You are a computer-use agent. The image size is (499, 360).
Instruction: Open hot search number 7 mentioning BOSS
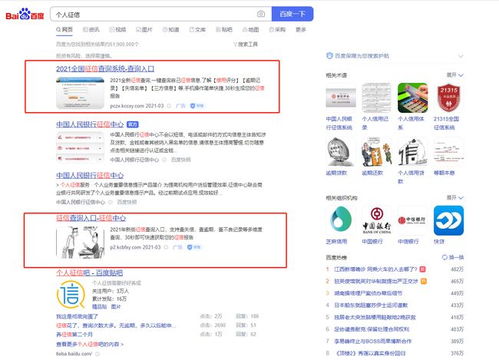tap(373, 341)
